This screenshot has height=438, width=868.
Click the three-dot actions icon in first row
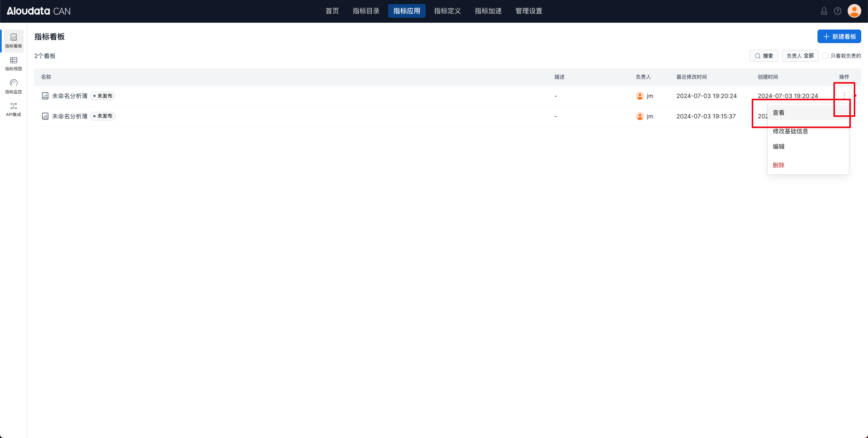tap(844, 96)
